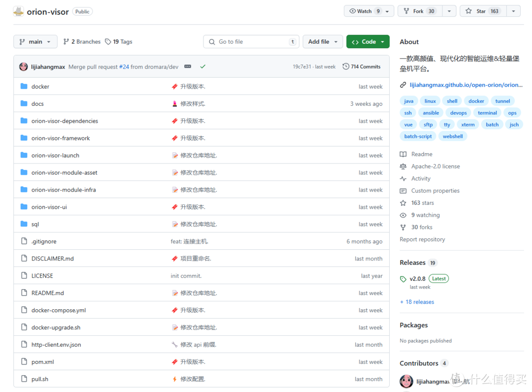Select the java topic tag
This screenshot has height=392, width=532.
[408, 101]
